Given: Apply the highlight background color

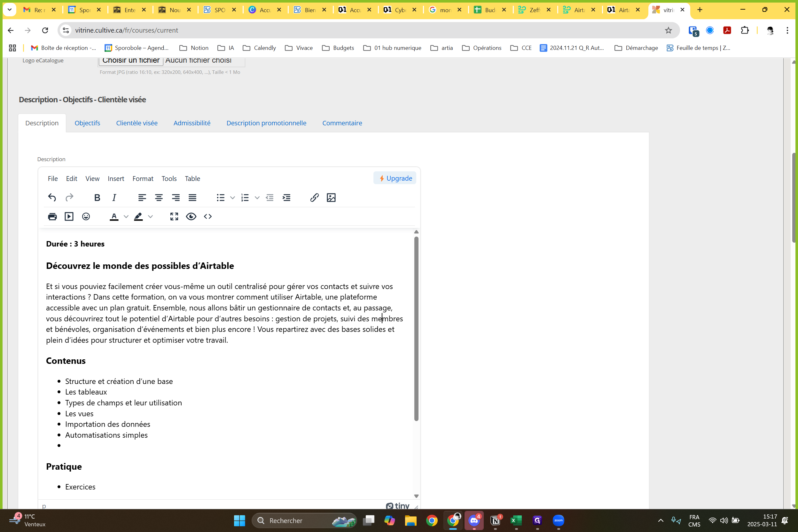Looking at the screenshot, I should [138, 216].
